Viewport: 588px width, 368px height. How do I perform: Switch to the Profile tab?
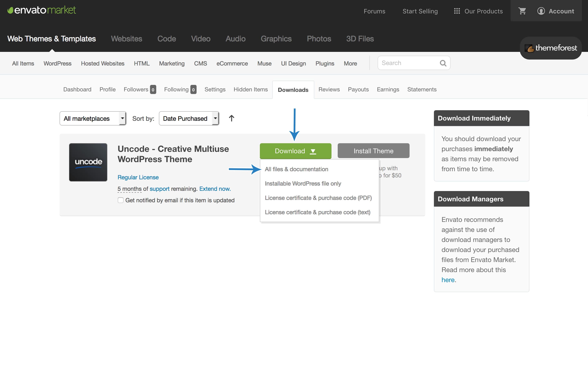tap(107, 89)
